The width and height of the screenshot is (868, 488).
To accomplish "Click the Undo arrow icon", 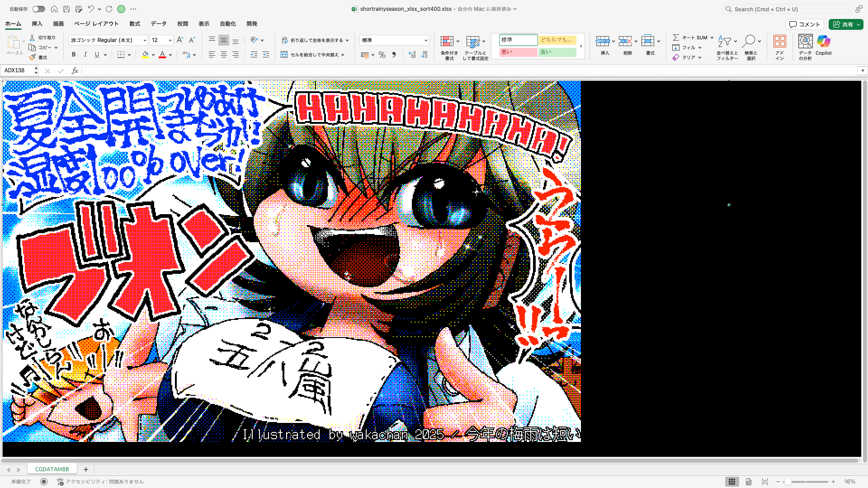I will (91, 9).
